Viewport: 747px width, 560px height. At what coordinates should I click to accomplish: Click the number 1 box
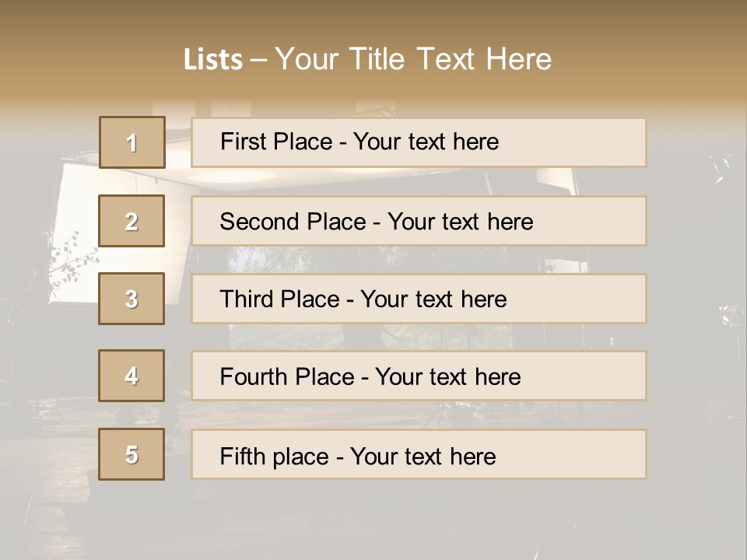[132, 142]
